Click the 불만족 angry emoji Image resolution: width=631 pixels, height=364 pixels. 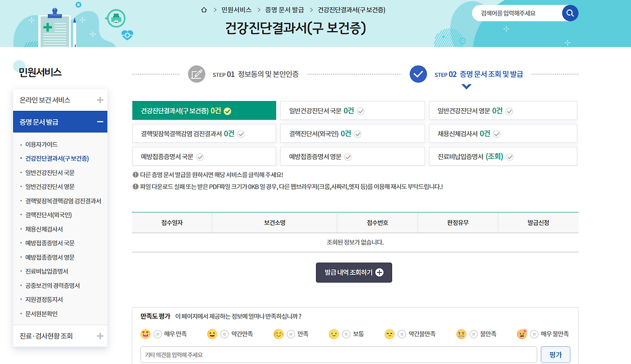461,334
